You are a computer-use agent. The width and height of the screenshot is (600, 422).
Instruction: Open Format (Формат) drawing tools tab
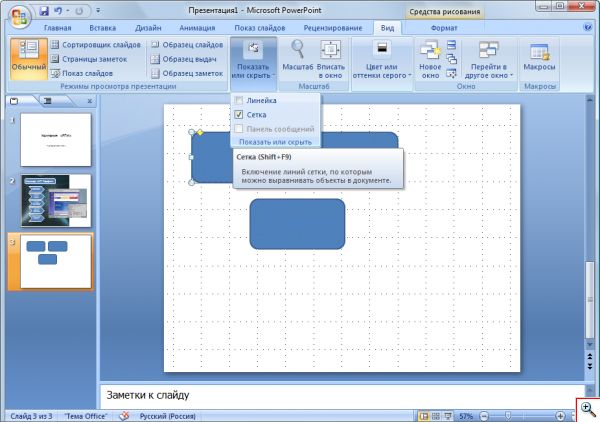pyautogui.click(x=444, y=28)
